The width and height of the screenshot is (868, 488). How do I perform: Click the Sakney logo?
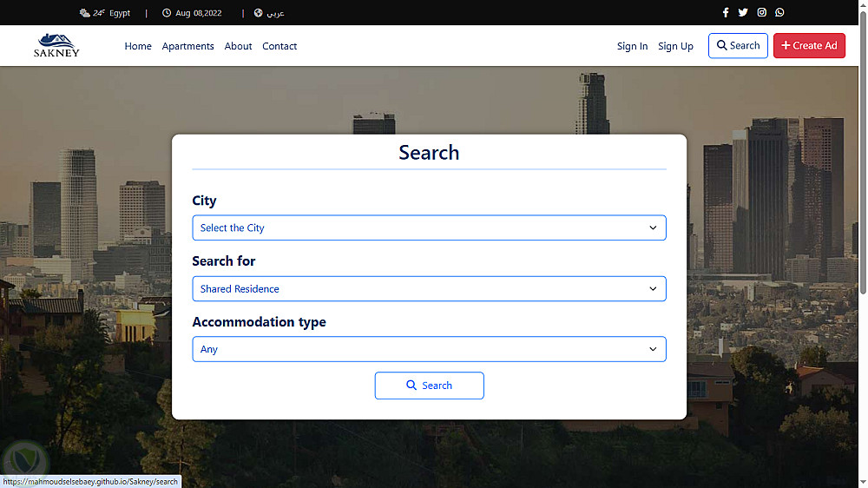[x=56, y=45]
